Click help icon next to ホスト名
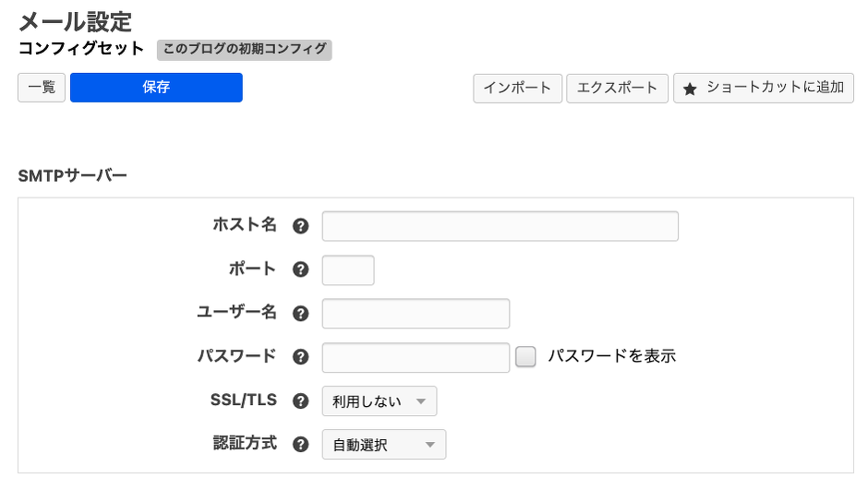 coord(300,226)
